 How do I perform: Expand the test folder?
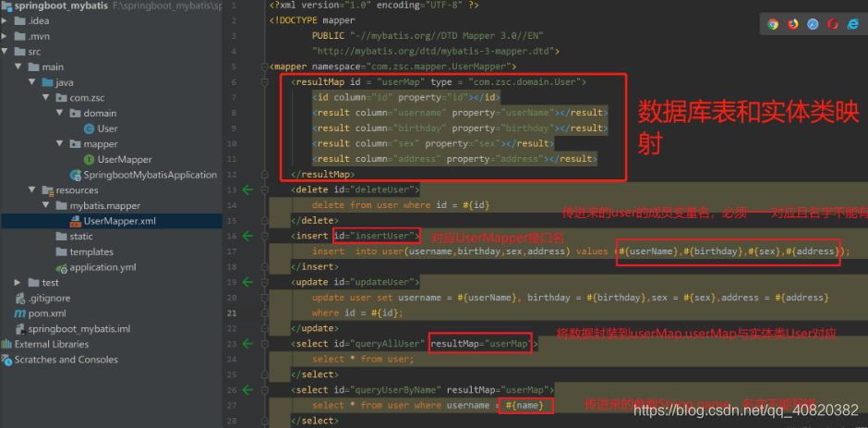click(18, 283)
